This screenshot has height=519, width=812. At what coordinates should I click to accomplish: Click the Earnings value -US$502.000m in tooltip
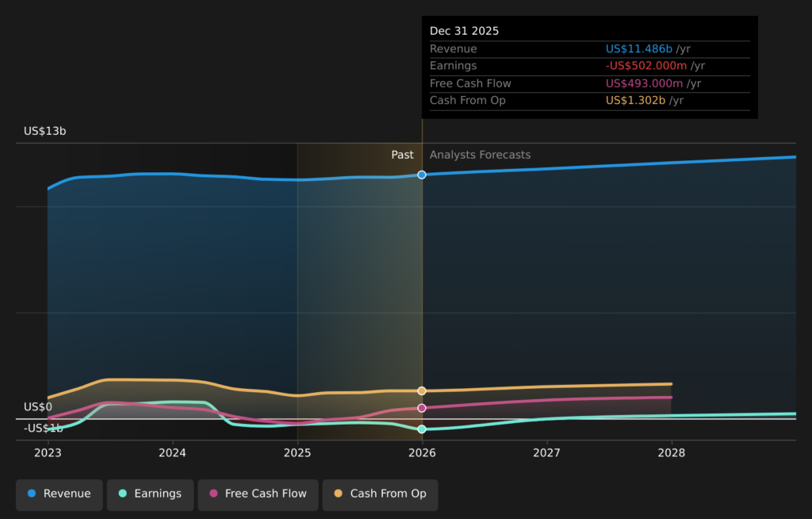click(x=646, y=66)
